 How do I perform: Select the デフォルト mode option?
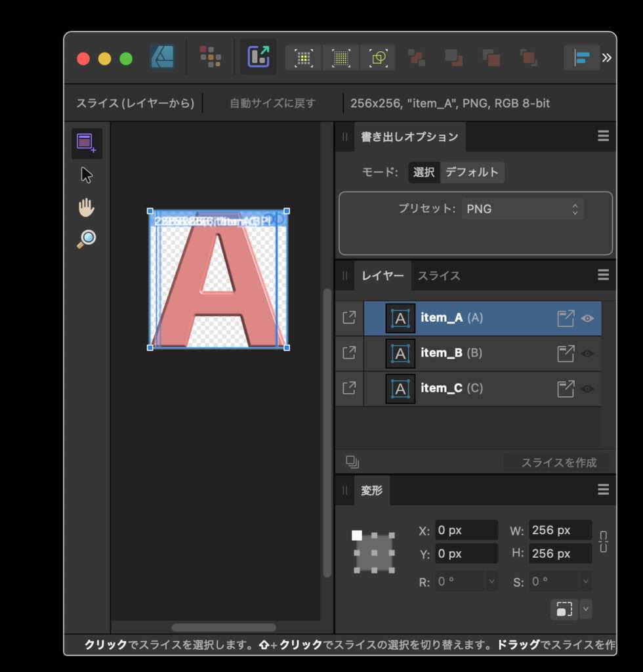point(472,173)
